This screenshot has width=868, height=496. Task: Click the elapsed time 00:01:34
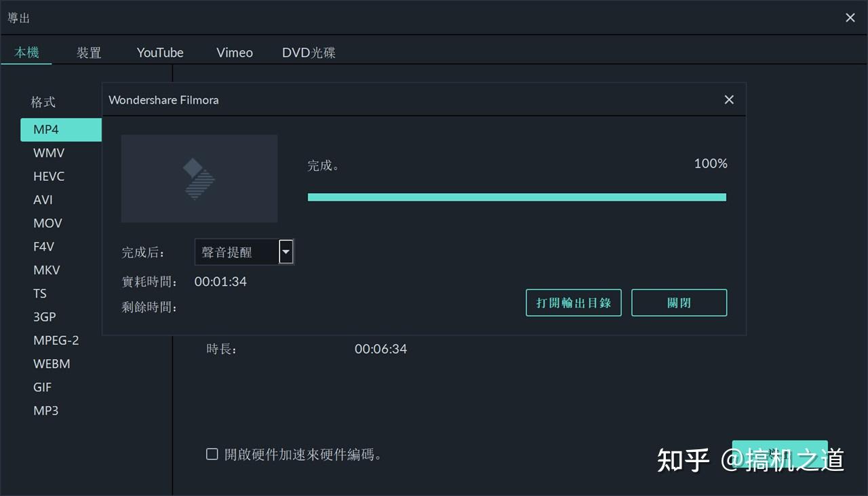coord(220,281)
